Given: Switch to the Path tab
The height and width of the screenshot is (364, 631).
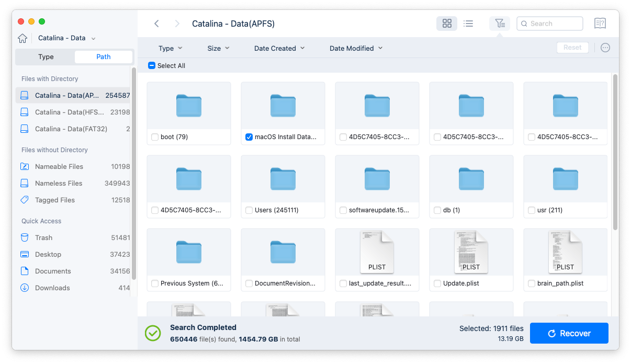Looking at the screenshot, I should (103, 56).
